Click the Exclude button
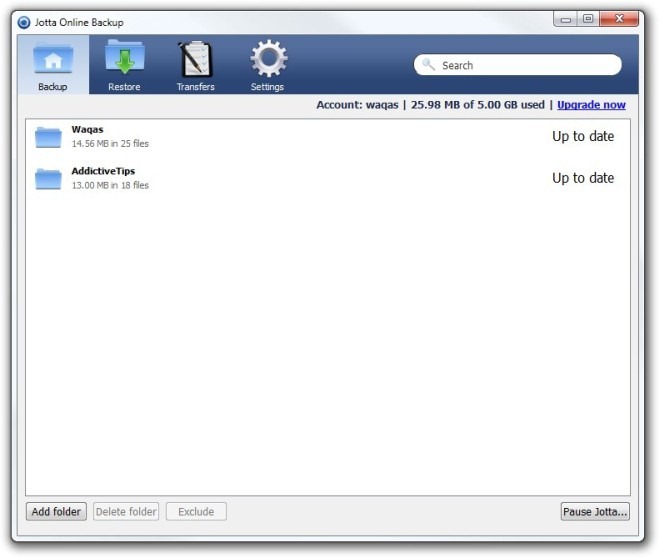 196,511
